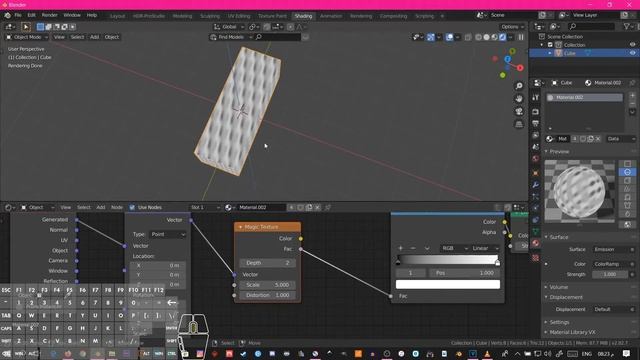Open the Render properties tab icon
The height and width of the screenshot is (360, 640).
pyautogui.click(x=536, y=111)
